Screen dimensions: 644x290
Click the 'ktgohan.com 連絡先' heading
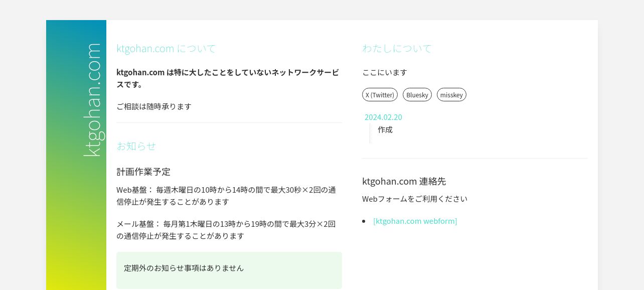pos(404,181)
